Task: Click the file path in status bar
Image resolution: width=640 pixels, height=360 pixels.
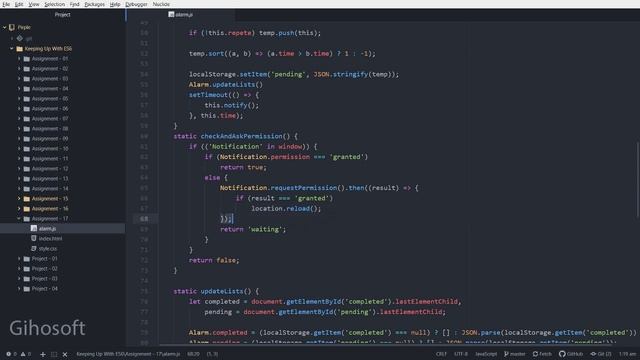Action: pyautogui.click(x=128, y=354)
